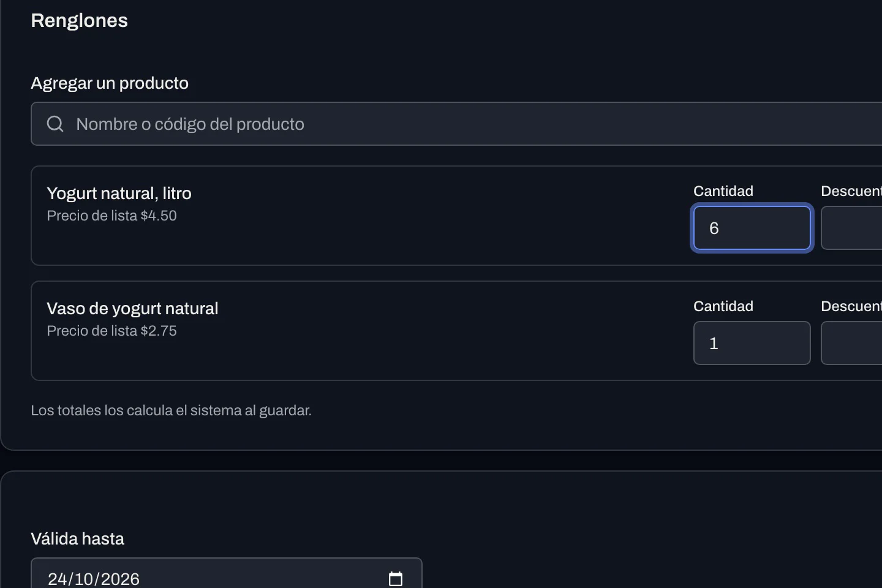Click the Válida hasta label

[x=78, y=538]
